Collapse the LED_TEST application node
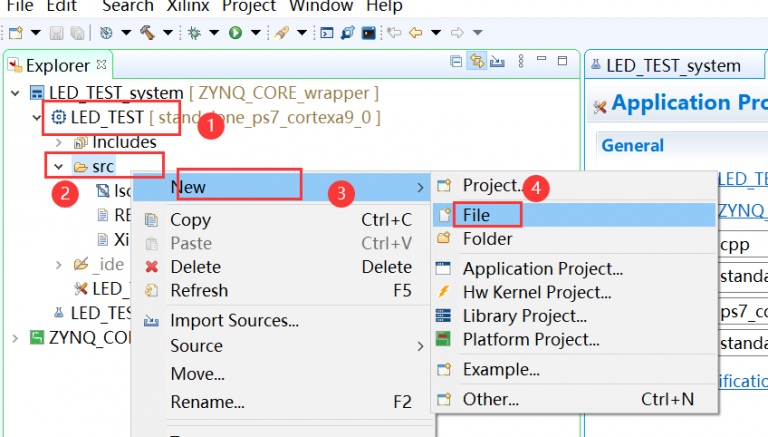The height and width of the screenshot is (437, 768). [38, 118]
